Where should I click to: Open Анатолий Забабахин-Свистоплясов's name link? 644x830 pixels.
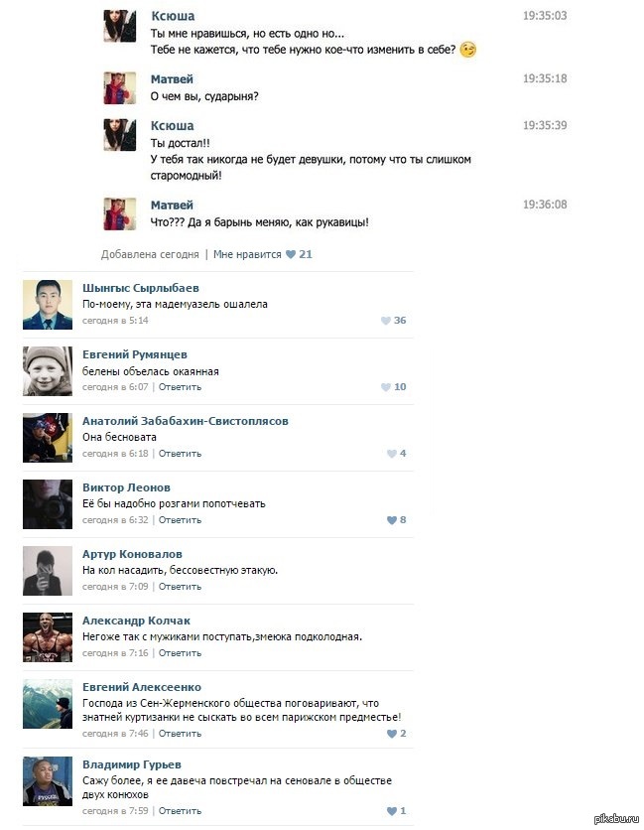(186, 421)
